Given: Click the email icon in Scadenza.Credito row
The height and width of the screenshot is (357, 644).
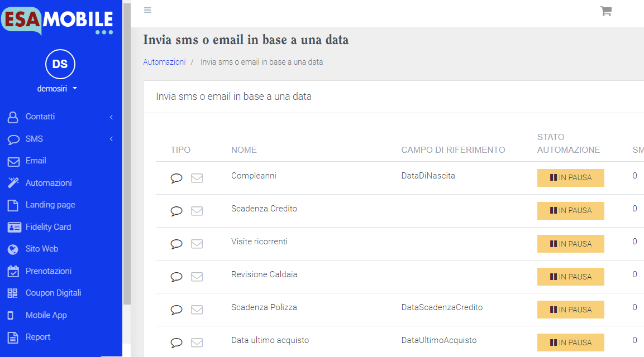Looking at the screenshot, I should [x=197, y=211].
